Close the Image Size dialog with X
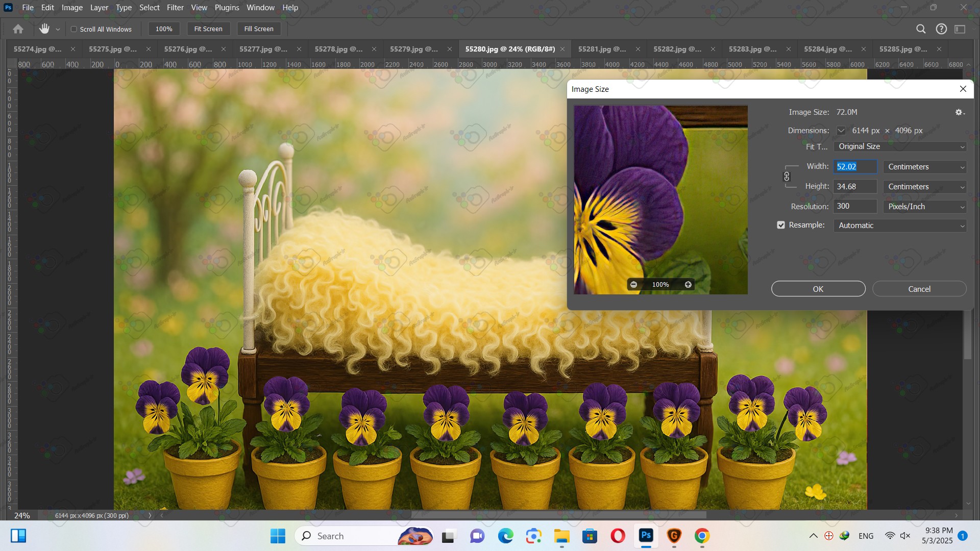Screen dimensions: 980x551 pyautogui.click(x=963, y=89)
